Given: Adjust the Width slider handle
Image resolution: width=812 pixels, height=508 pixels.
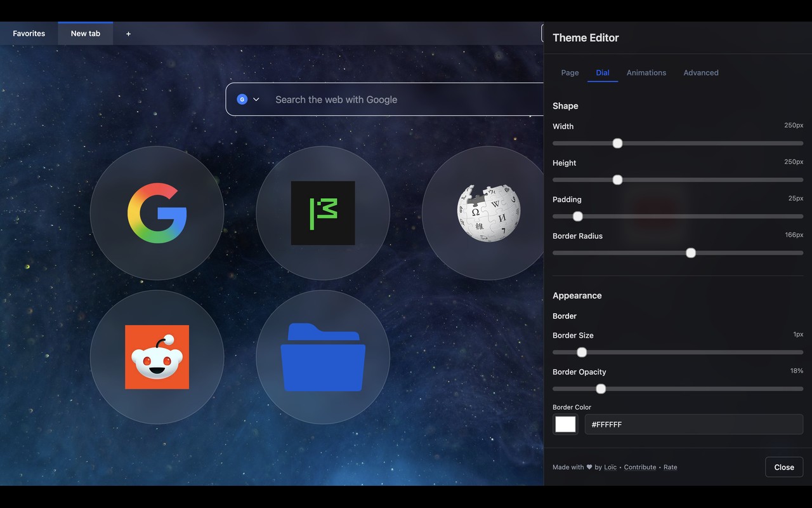Looking at the screenshot, I should 617,144.
